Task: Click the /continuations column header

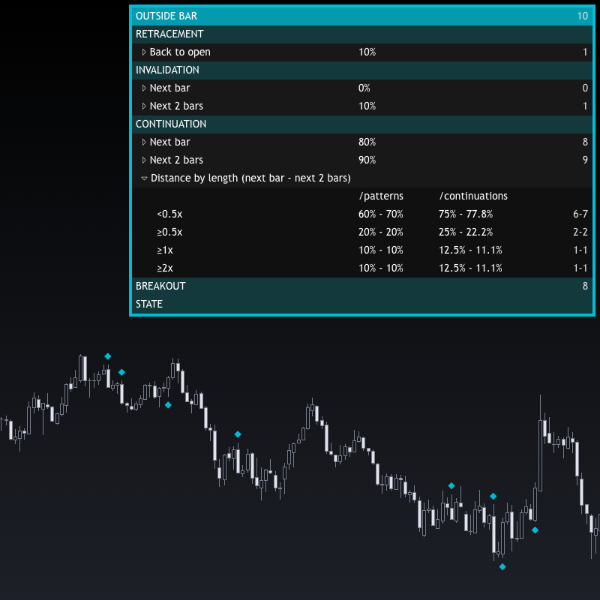Action: tap(473, 196)
